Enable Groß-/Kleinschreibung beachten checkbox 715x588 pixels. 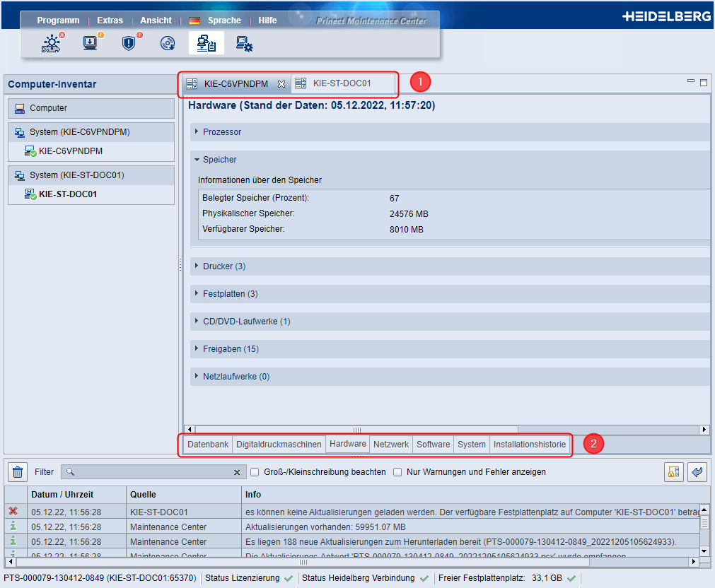(x=255, y=472)
